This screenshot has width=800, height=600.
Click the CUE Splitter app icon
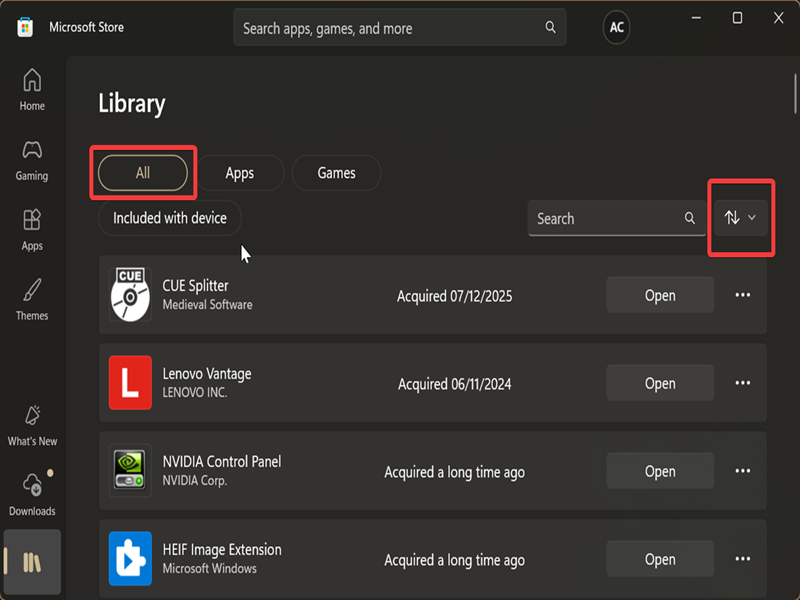[130, 296]
